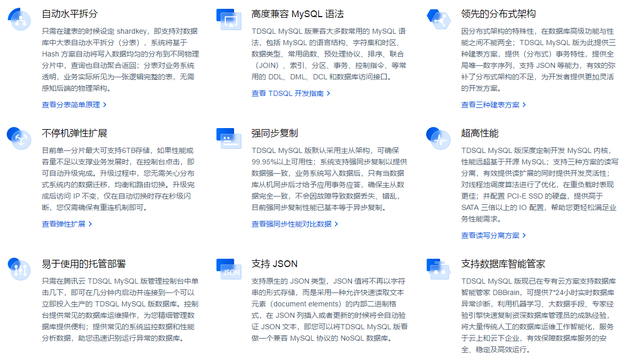Open the 查看强同步性能对比数据 link
Image resolution: width=626 pixels, height=364 pixels.
tap(295, 224)
